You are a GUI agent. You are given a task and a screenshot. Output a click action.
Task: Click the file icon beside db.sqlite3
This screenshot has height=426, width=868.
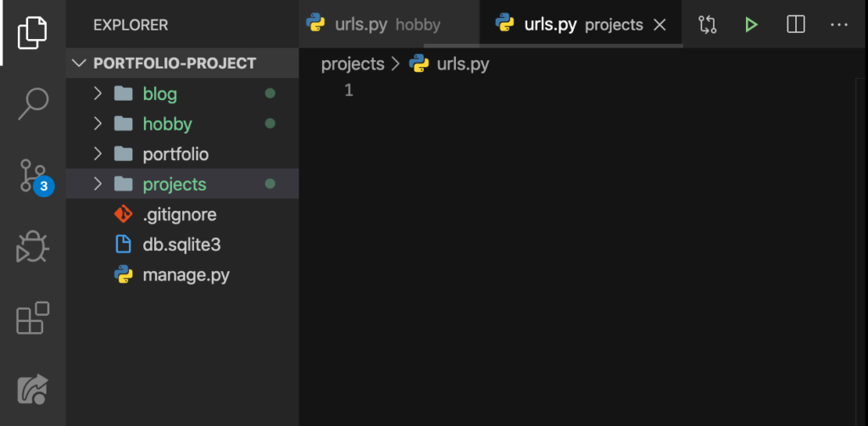[123, 245]
